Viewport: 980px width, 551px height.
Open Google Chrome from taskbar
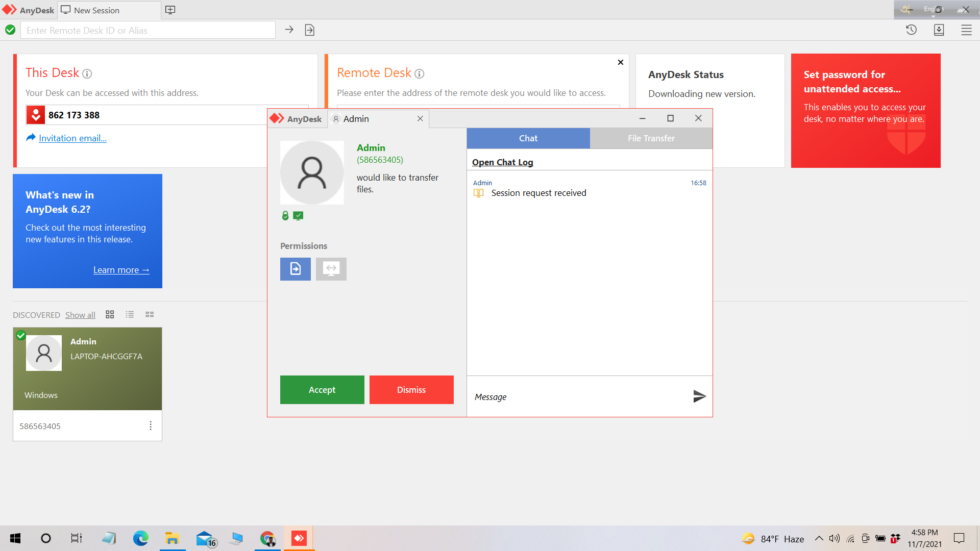click(267, 538)
